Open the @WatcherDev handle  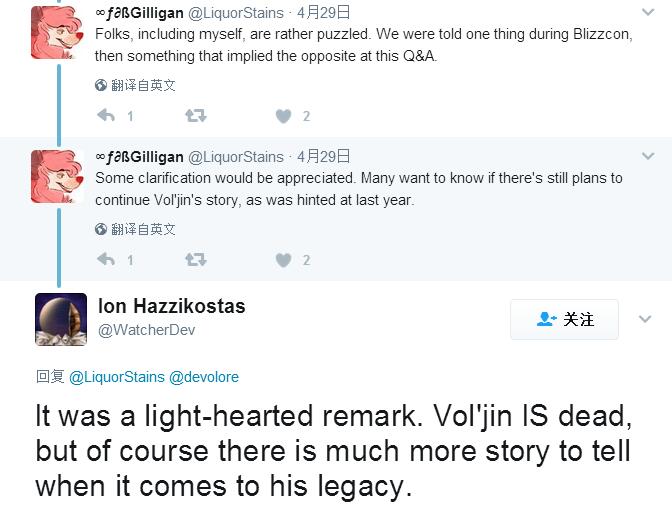tap(146, 331)
